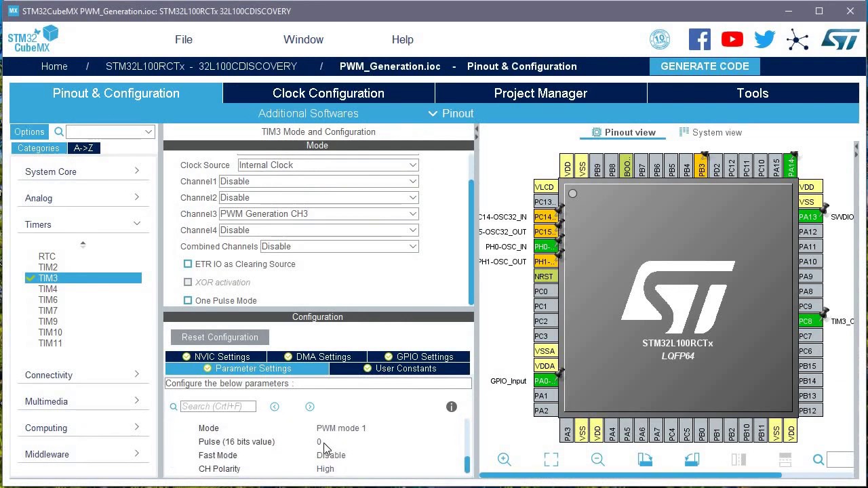Switch to System view

click(x=711, y=132)
